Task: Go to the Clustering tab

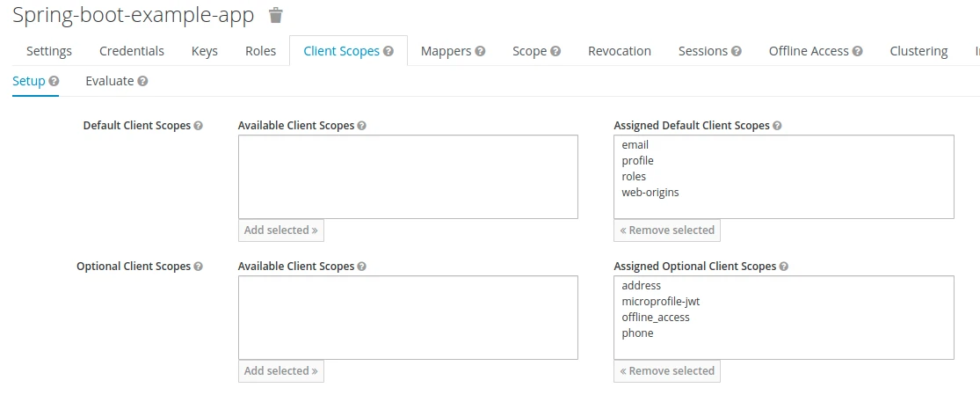Action: point(918,51)
